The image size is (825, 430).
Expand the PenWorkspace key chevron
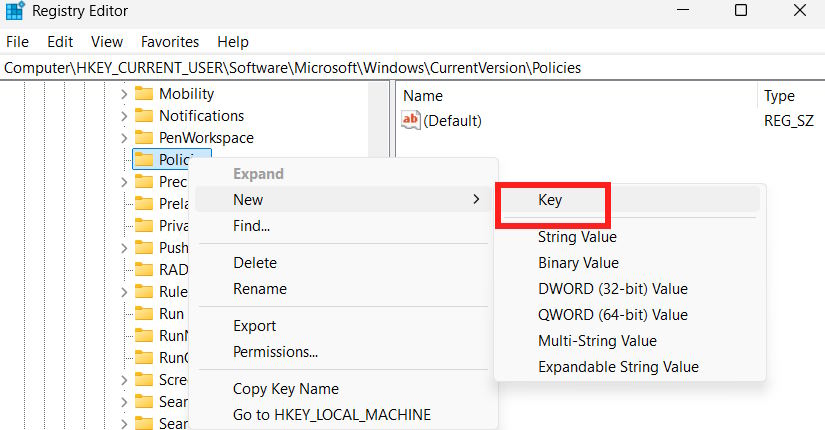coord(124,138)
